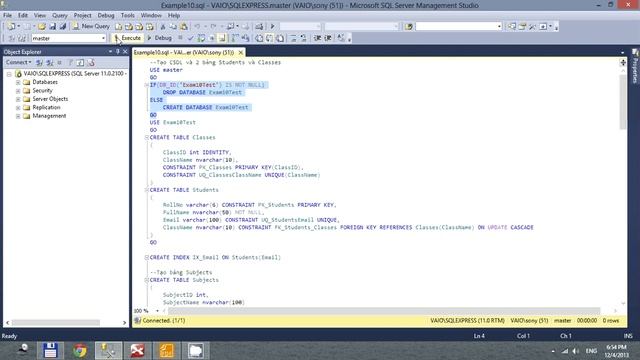This screenshot has height=360, width=640.
Task: Close the Example10.sql tab
Action: tap(241, 52)
